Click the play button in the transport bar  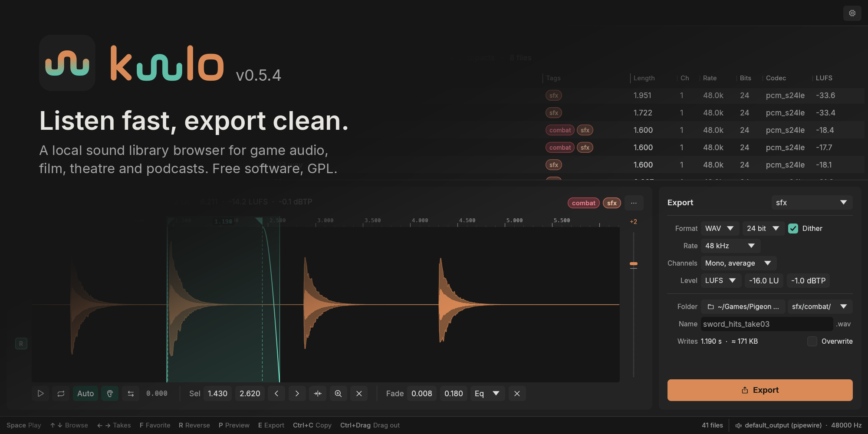click(x=40, y=394)
